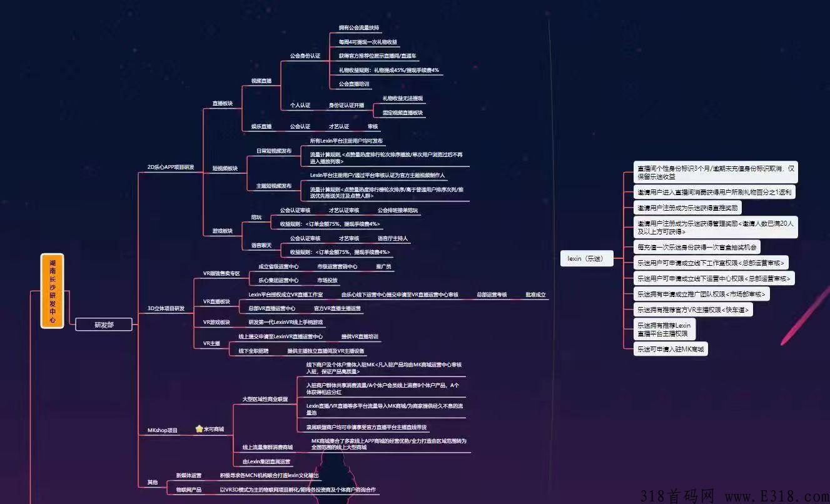Image resolution: width=830 pixels, height=504 pixels.
Task: Click the 个人认证 node
Action: coord(300,105)
